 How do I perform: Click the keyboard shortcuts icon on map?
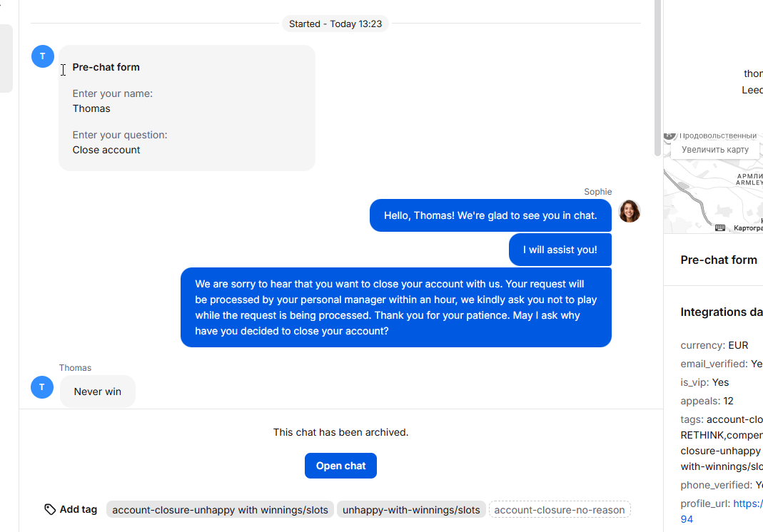[x=720, y=227]
